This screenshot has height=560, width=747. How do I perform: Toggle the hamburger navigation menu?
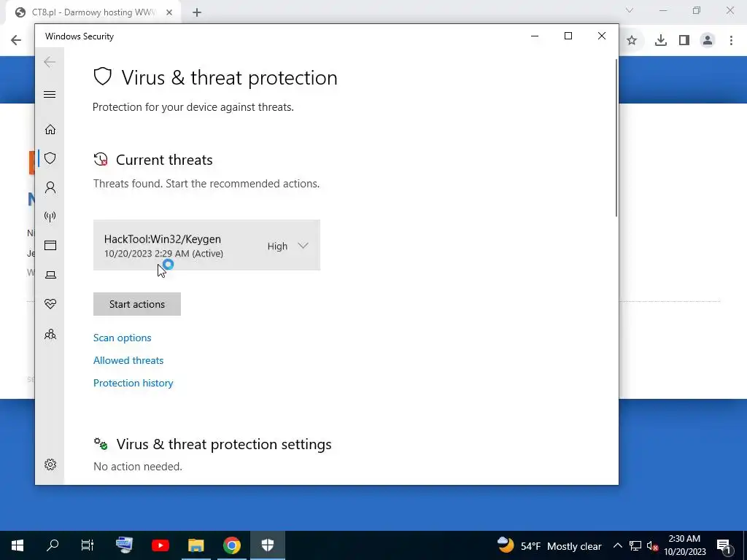(50, 94)
